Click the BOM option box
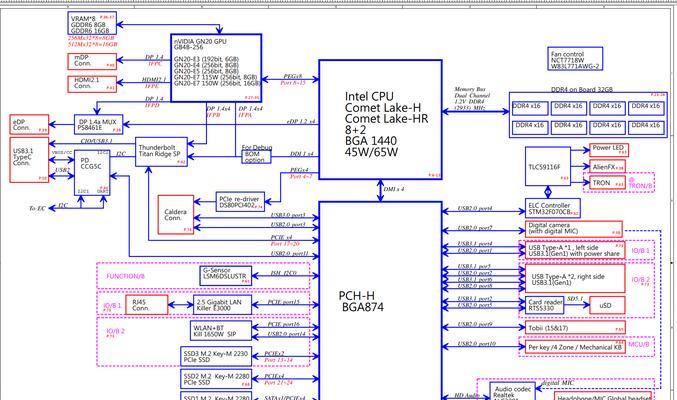This screenshot has width=677, height=400. tap(256, 157)
